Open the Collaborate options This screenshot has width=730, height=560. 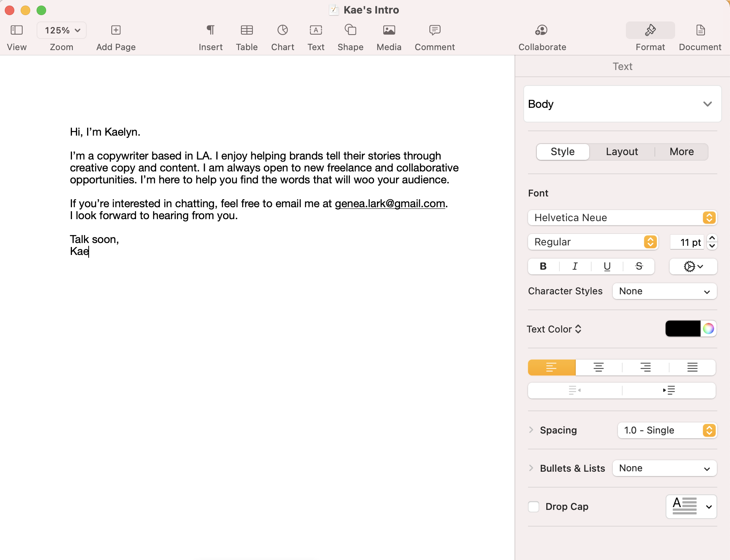pos(542,30)
